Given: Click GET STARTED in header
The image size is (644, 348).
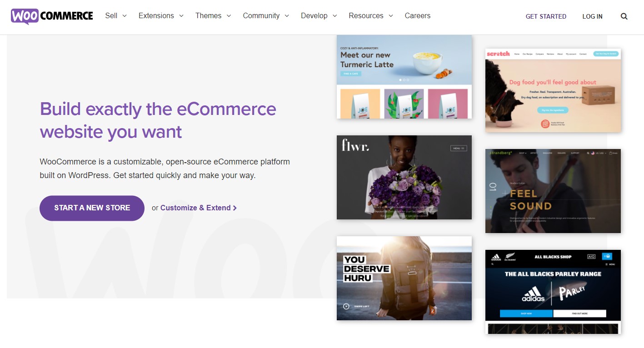Looking at the screenshot, I should pyautogui.click(x=546, y=16).
